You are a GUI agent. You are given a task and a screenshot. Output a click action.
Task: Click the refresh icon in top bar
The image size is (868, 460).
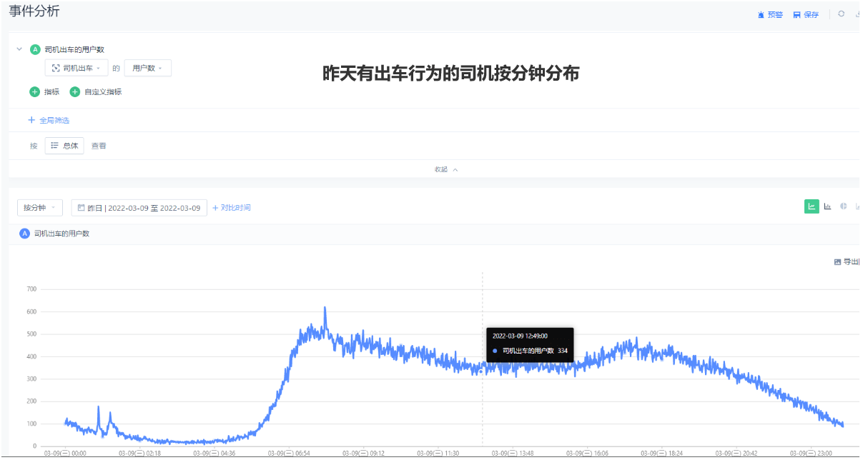click(x=841, y=14)
